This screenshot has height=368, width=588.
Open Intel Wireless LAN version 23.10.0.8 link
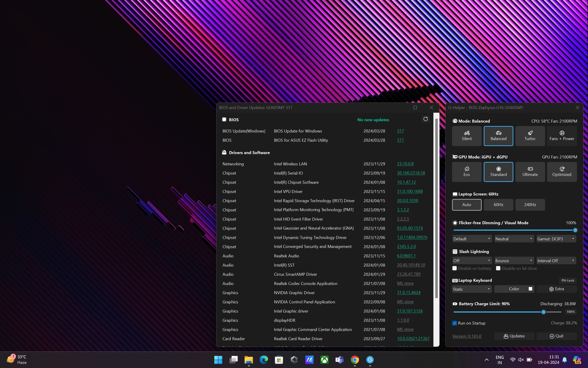405,164
